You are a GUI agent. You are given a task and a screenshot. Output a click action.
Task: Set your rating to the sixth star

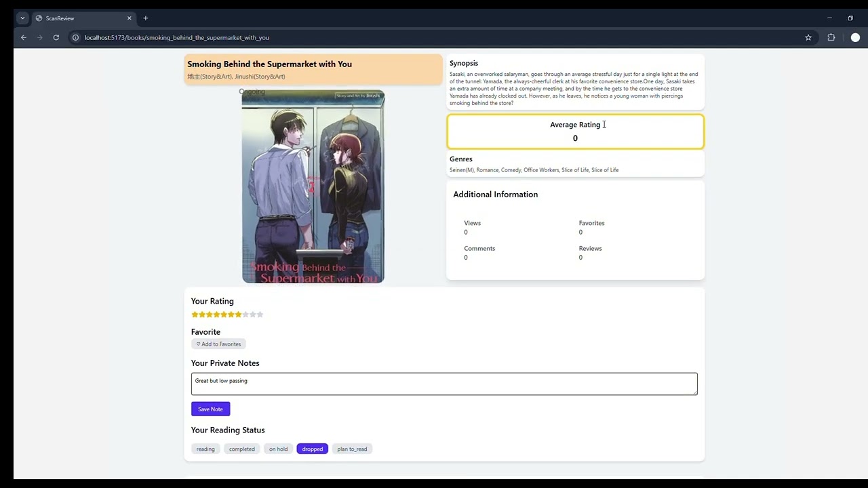point(231,314)
